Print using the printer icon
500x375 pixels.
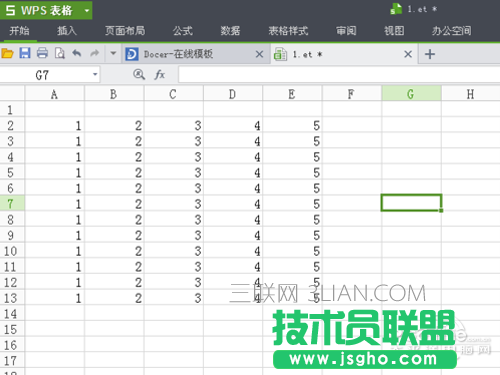(42, 53)
